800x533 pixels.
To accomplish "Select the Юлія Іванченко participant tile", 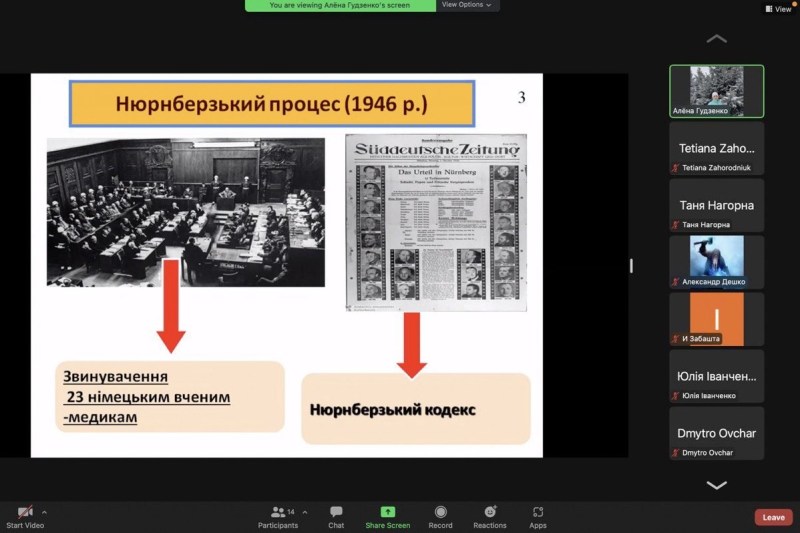I will click(716, 376).
